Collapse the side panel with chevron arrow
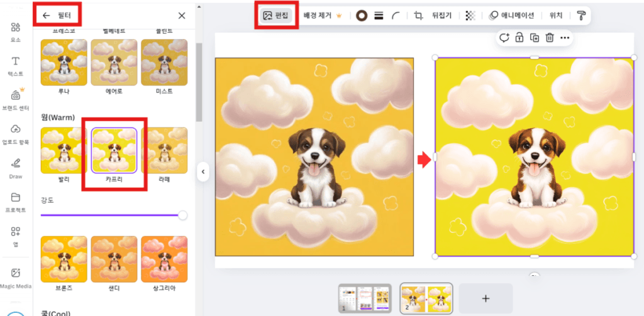This screenshot has height=316, width=644. 203,172
